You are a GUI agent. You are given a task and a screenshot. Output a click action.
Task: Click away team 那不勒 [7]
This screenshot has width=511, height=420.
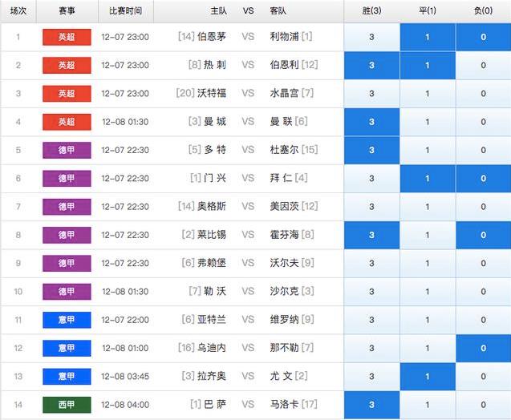tap(292, 348)
